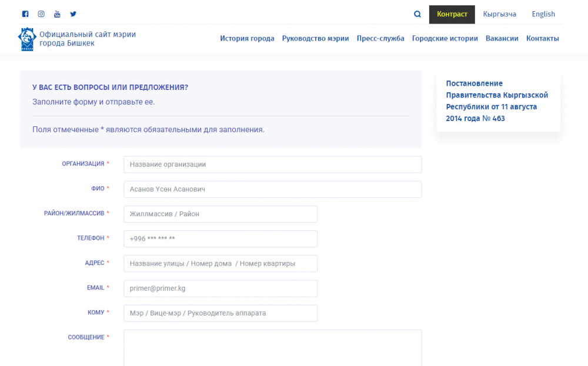Click the Twitter icon
Screen dimensions: 588x366
pyautogui.click(x=73, y=14)
